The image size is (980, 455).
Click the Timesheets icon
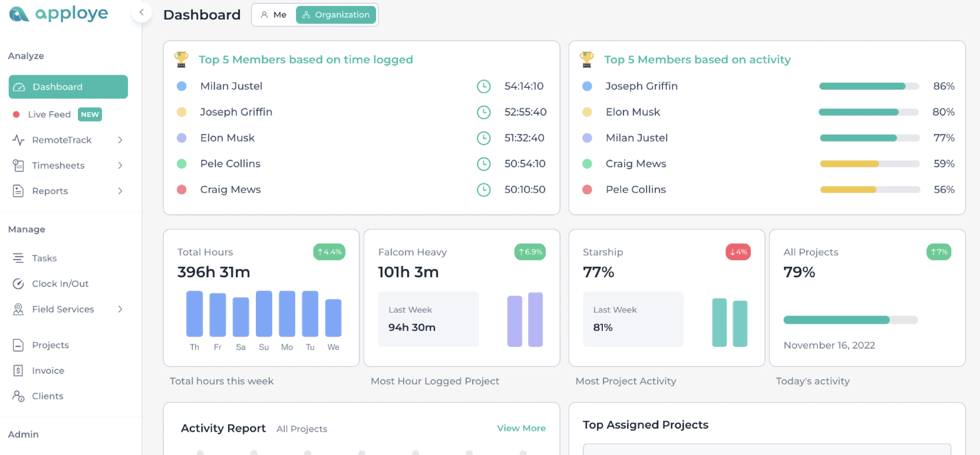pyautogui.click(x=18, y=165)
